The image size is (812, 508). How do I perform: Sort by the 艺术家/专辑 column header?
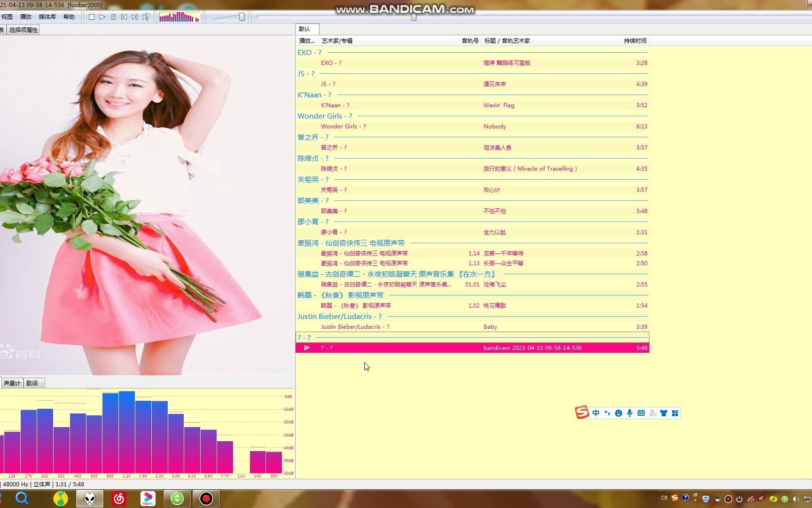coord(386,41)
